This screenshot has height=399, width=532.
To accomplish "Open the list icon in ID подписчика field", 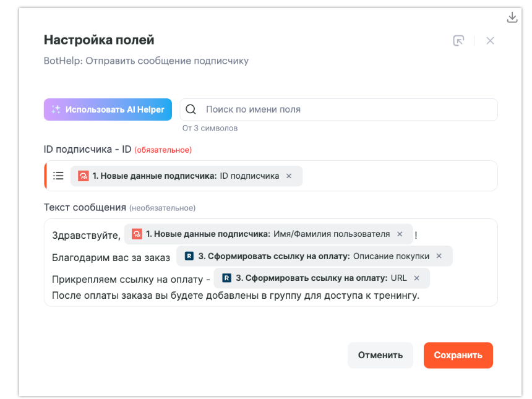I will point(58,176).
